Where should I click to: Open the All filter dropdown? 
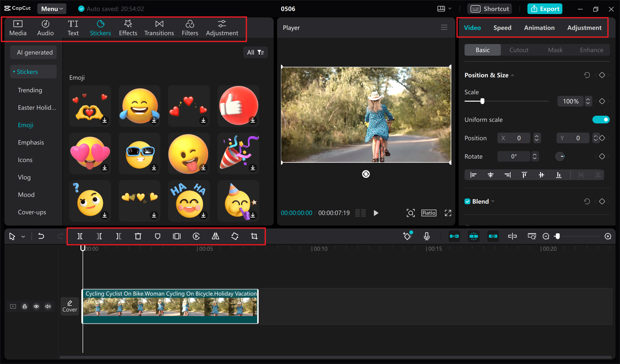pos(255,52)
